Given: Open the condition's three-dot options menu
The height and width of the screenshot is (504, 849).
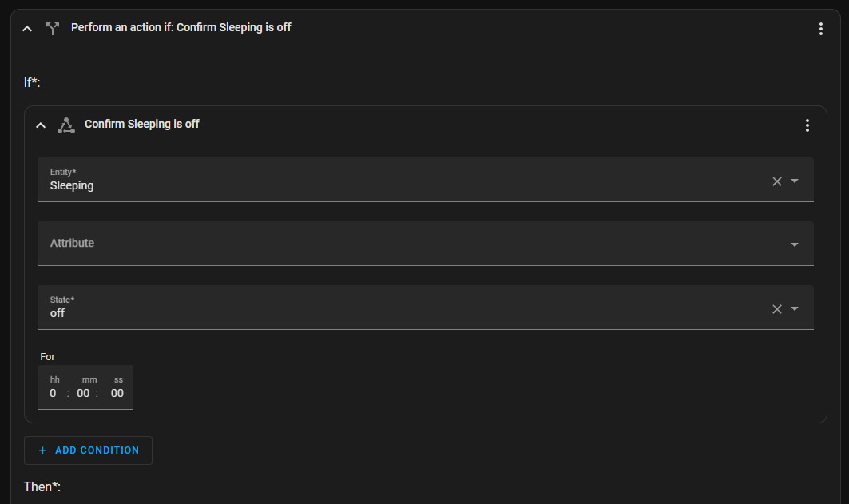Looking at the screenshot, I should click(807, 125).
